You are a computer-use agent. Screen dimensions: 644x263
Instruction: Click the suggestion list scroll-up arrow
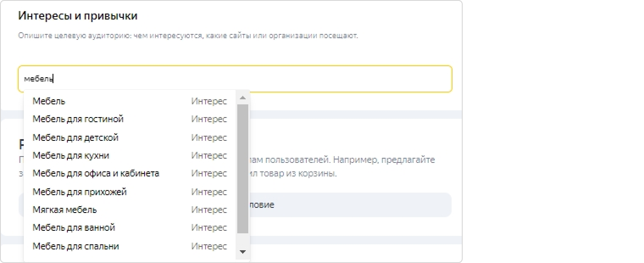(x=243, y=98)
